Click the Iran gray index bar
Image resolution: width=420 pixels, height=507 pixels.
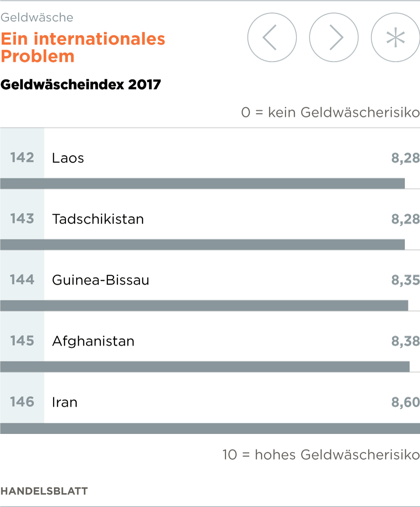coord(210,428)
